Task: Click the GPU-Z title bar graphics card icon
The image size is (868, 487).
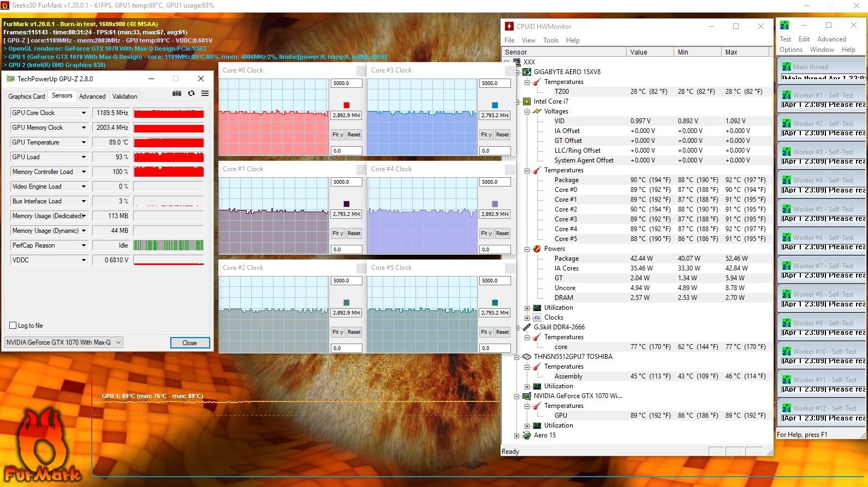Action: (x=10, y=79)
